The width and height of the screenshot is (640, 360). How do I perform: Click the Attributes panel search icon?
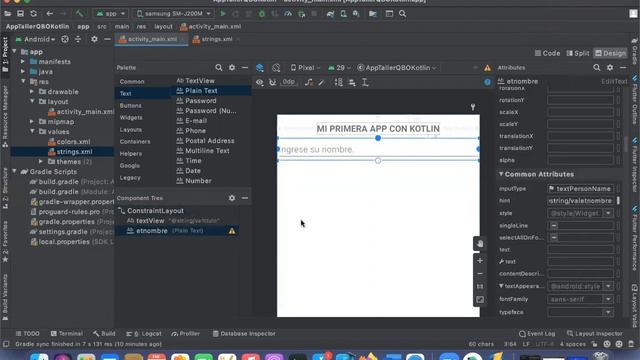597,67
